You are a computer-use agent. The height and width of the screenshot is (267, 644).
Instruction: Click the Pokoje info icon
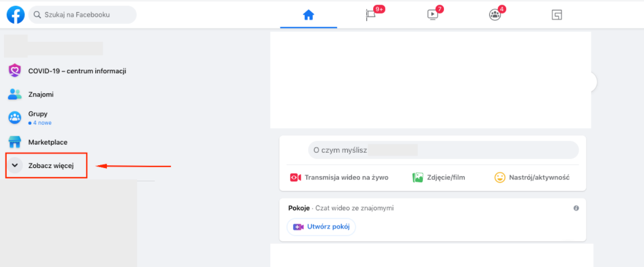click(576, 208)
